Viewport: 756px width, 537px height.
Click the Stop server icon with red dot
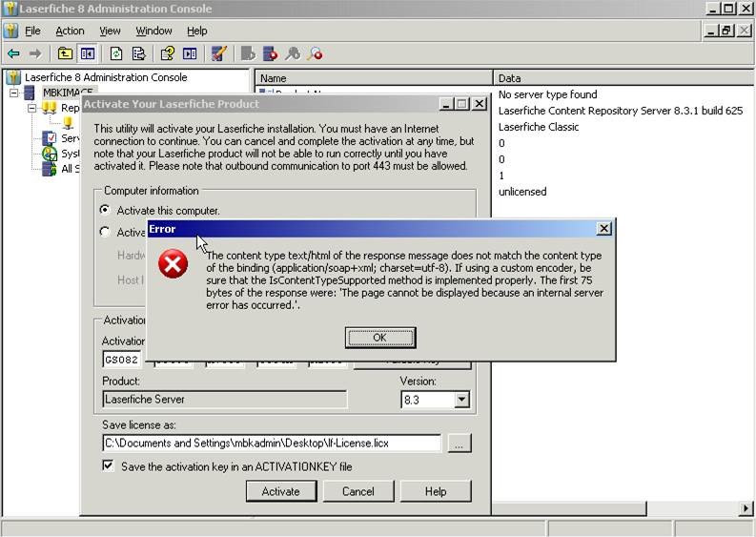click(271, 53)
